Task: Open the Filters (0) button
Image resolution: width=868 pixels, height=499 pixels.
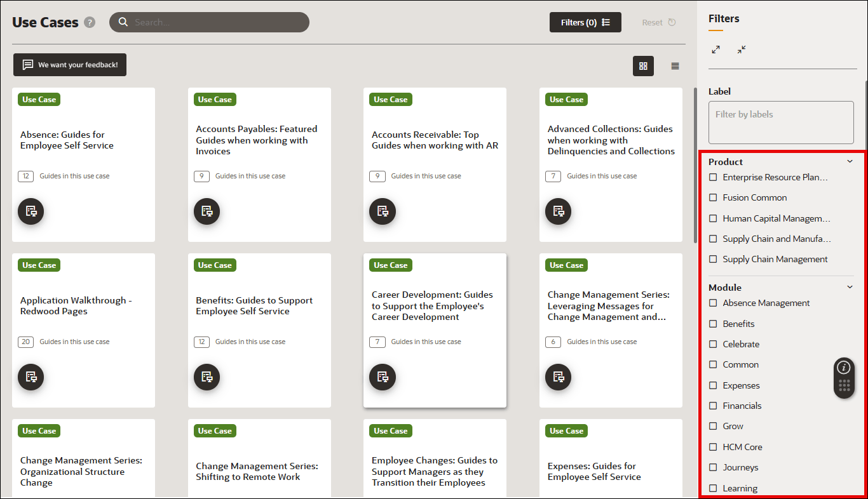Action: (x=585, y=22)
